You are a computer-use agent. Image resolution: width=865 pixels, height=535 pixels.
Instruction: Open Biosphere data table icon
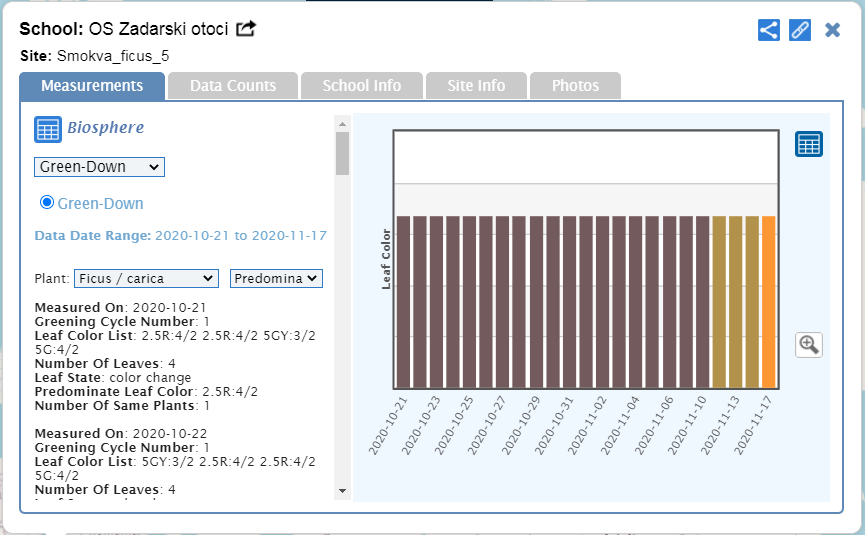48,129
